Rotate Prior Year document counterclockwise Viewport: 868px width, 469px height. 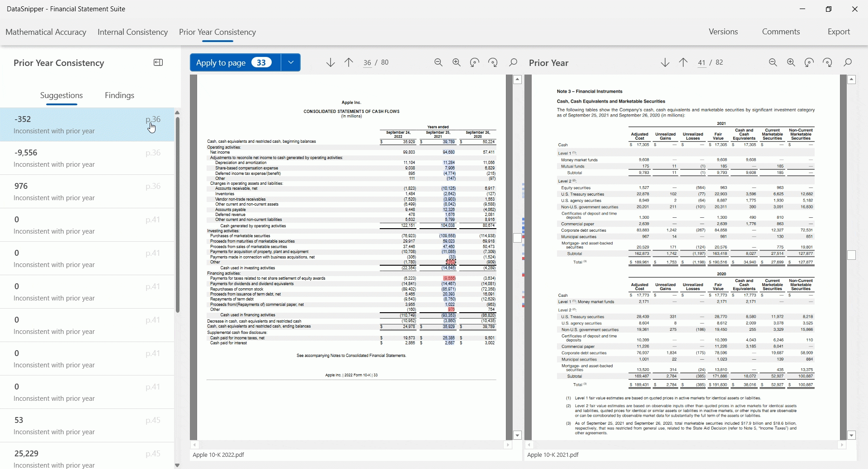809,62
